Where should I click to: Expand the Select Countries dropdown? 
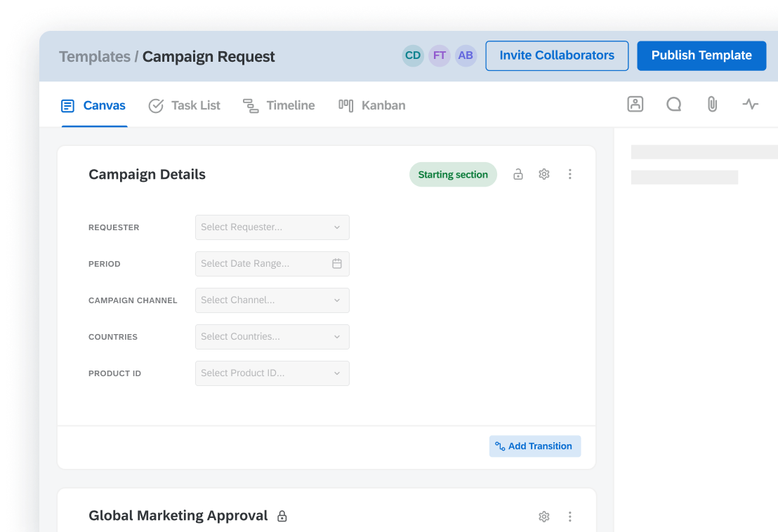(x=272, y=337)
